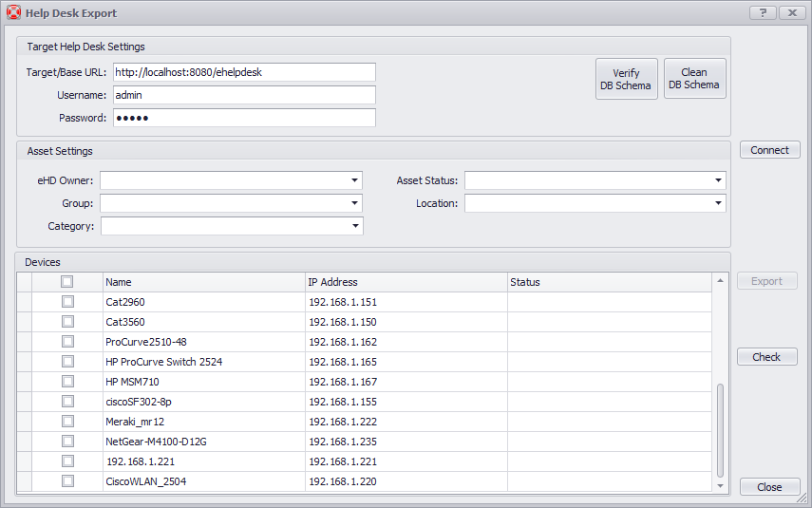Check the Cat3560 device checkbox

[x=67, y=322]
